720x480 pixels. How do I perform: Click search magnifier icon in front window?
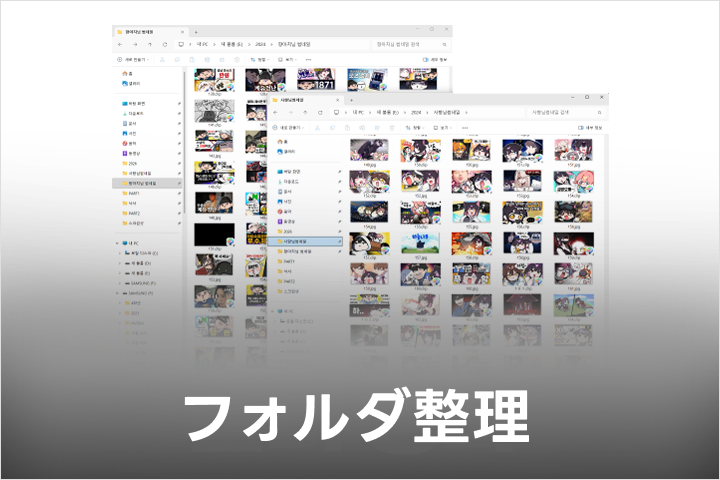600,113
